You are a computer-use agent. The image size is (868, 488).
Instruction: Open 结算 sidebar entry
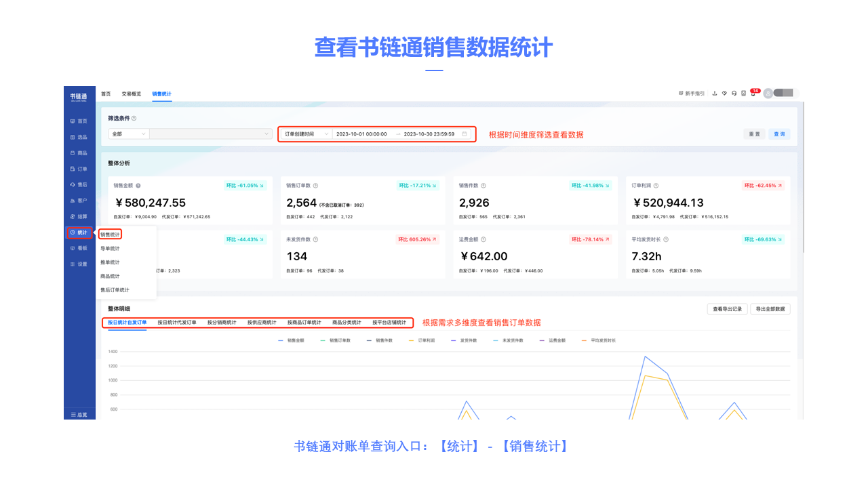[79, 216]
